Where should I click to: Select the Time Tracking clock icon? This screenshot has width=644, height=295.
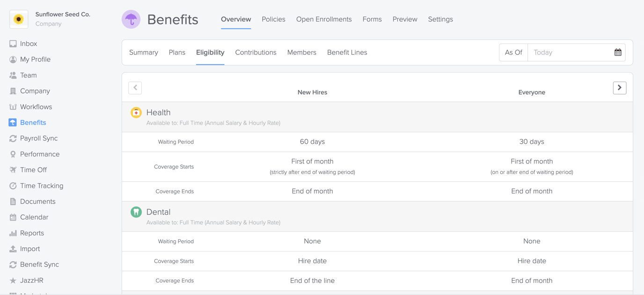coord(14,185)
